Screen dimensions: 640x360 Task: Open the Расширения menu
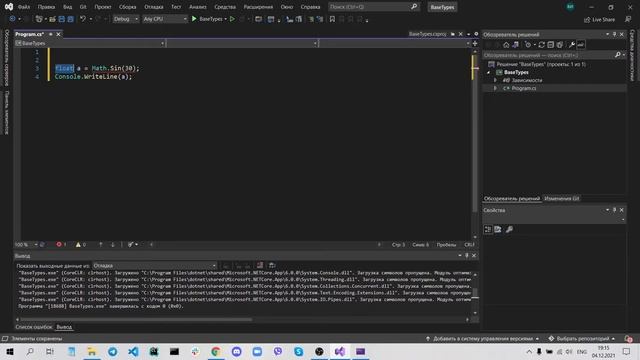(x=258, y=7)
